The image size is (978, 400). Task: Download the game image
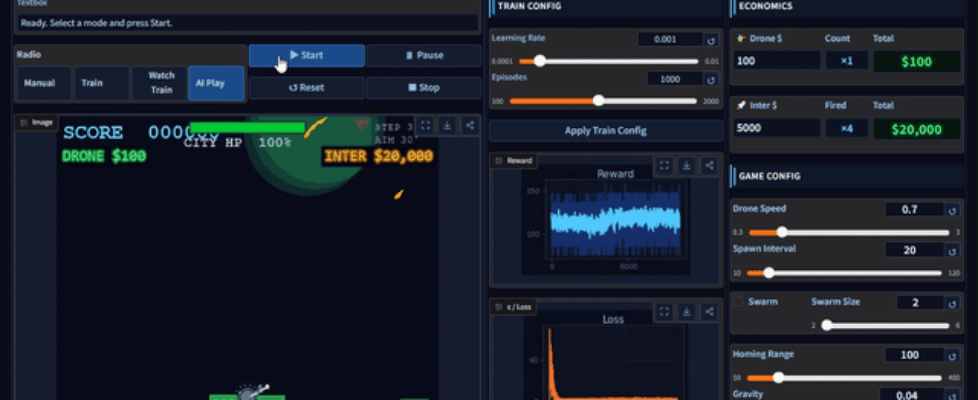click(x=446, y=126)
